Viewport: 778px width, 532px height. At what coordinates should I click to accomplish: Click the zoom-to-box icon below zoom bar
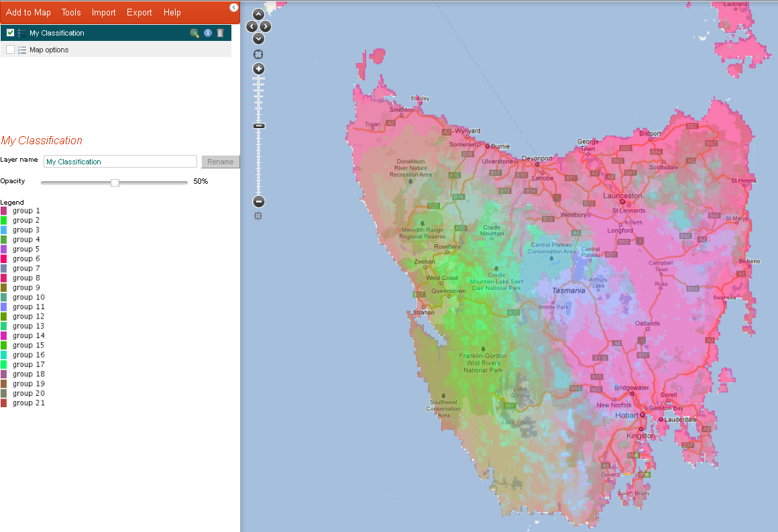[x=258, y=216]
